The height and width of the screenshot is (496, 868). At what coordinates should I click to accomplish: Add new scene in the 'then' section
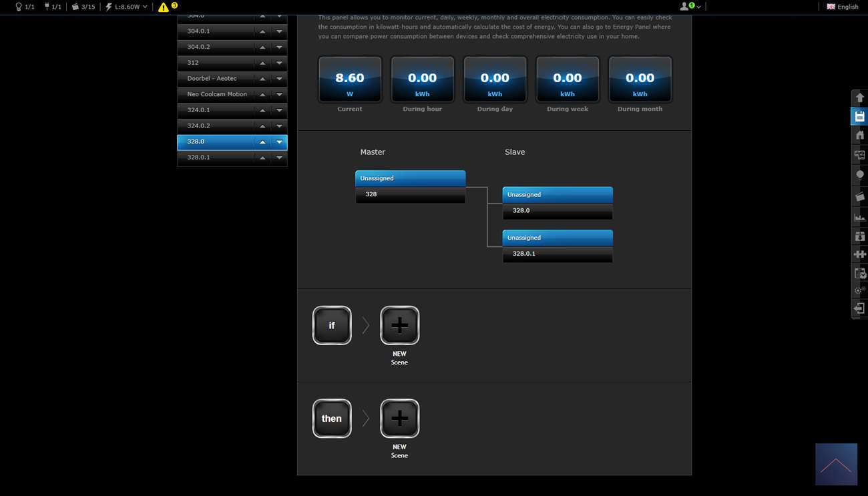coord(399,419)
